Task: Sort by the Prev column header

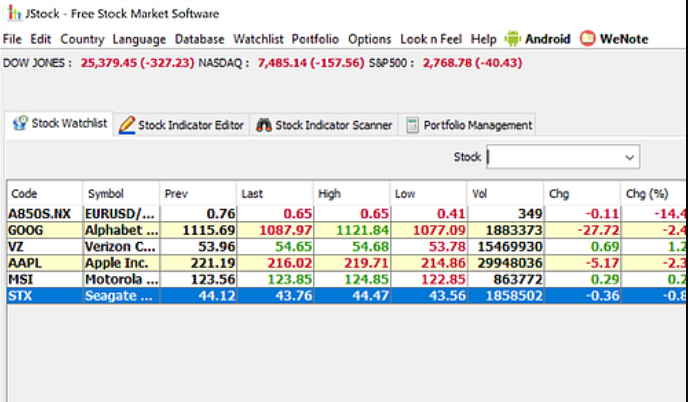Action: click(198, 194)
